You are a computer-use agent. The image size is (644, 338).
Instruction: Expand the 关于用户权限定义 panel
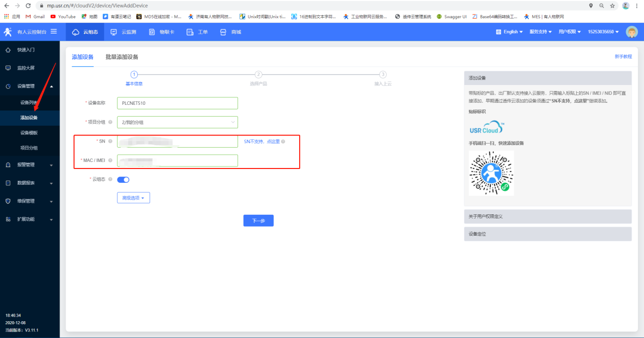tap(547, 216)
